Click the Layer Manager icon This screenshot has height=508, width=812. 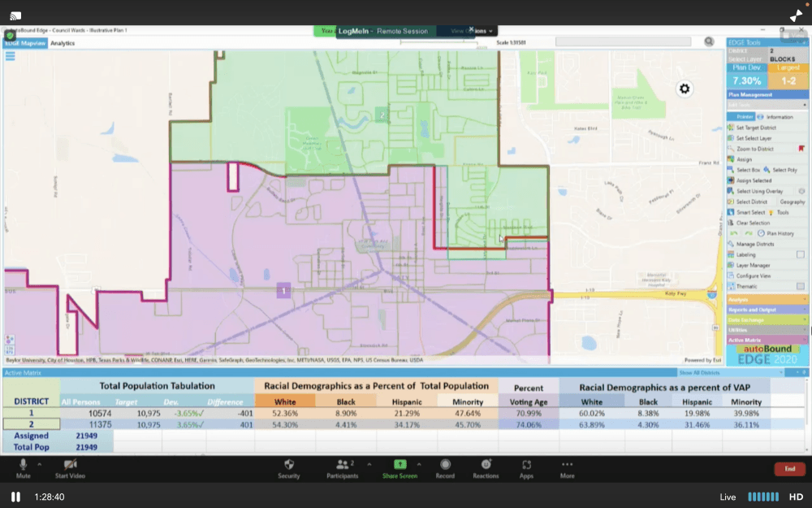point(731,266)
